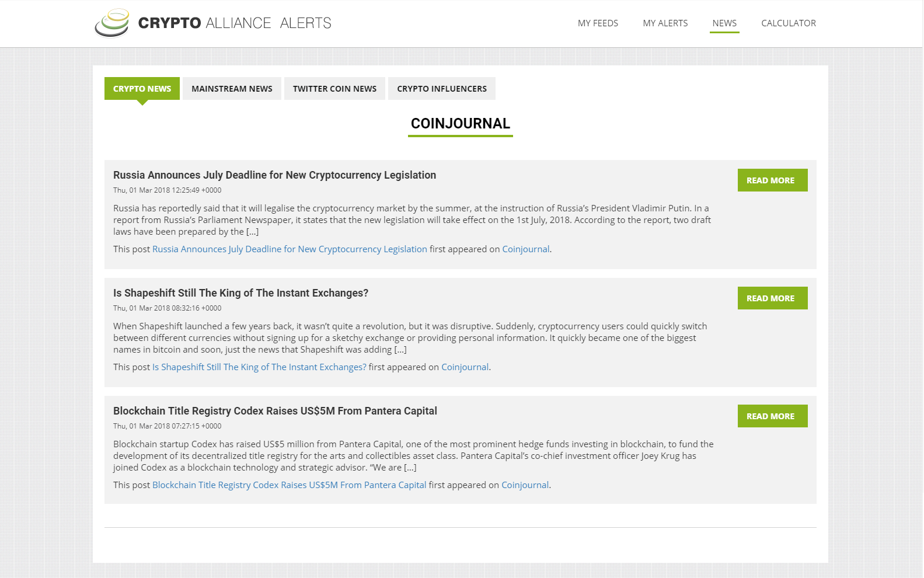Image resolution: width=924 pixels, height=578 pixels.
Task: Click READ MORE for Shapeshift article
Action: pyautogui.click(x=772, y=298)
